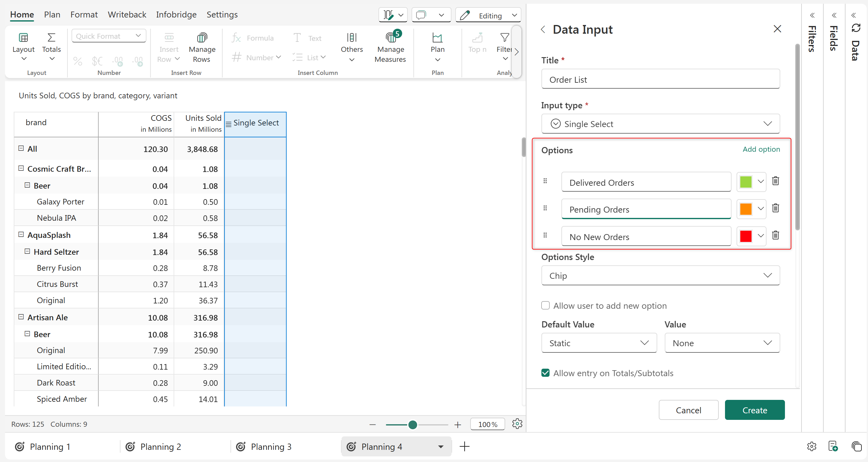Collapse the AquaSplash brand row
Viewport: 868px width, 462px height.
tap(21, 234)
